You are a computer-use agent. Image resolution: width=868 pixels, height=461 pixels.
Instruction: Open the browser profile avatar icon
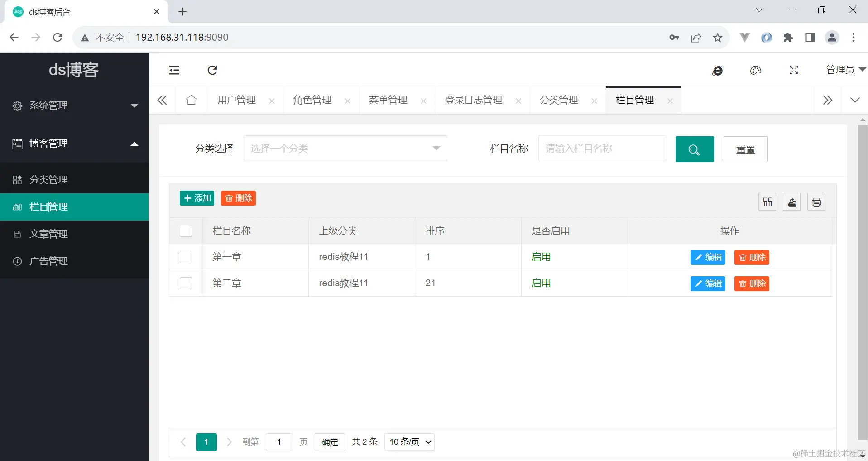832,38
